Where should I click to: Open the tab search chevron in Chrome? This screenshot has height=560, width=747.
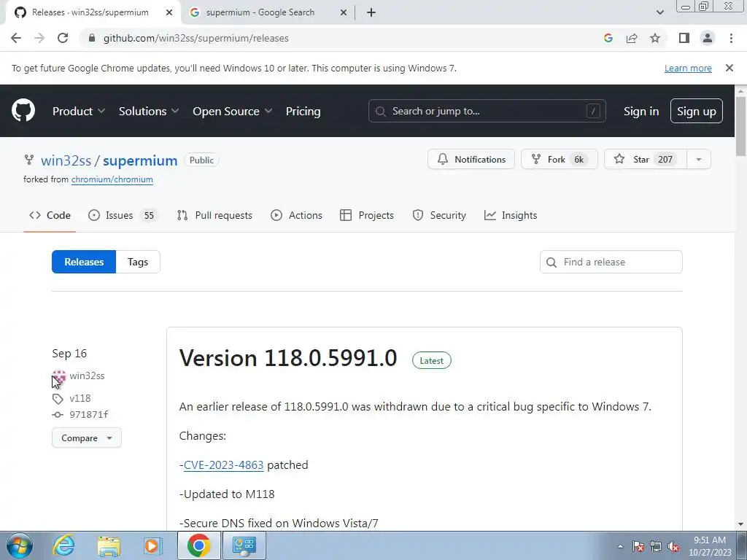(x=659, y=12)
